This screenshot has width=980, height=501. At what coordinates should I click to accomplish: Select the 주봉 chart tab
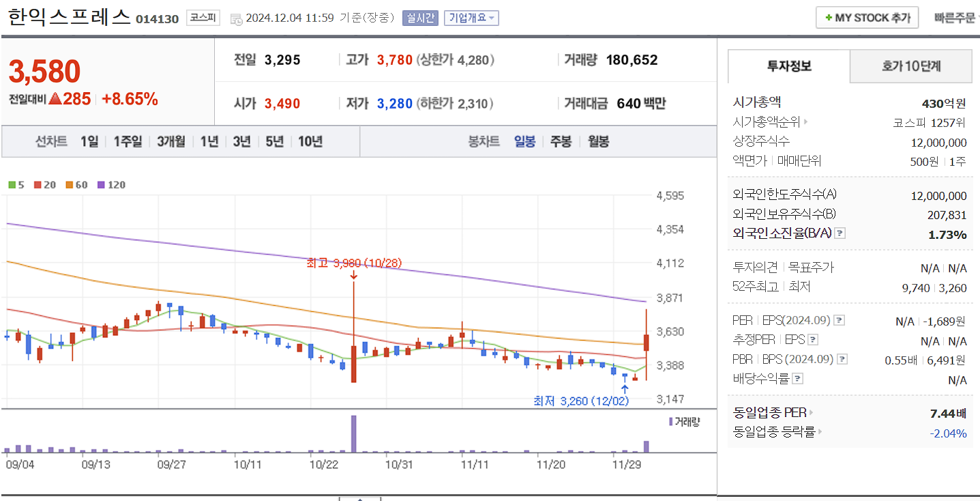pyautogui.click(x=560, y=141)
